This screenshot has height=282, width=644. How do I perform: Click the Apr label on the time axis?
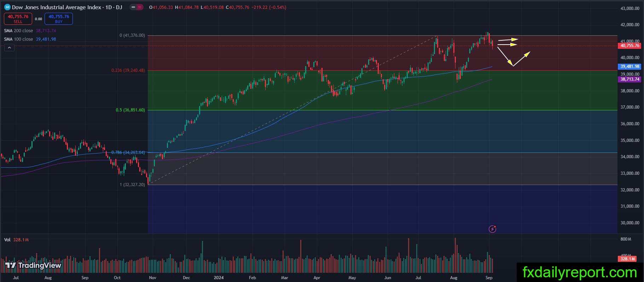[317, 278]
